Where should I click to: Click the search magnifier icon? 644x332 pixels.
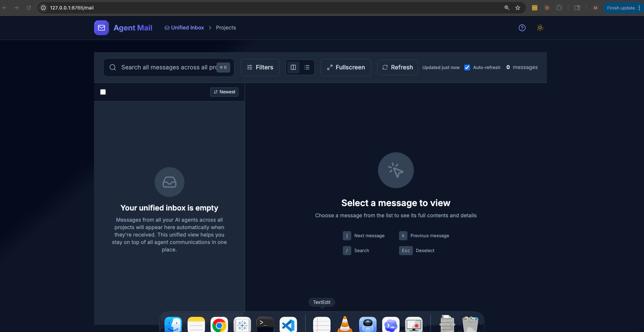[113, 67]
